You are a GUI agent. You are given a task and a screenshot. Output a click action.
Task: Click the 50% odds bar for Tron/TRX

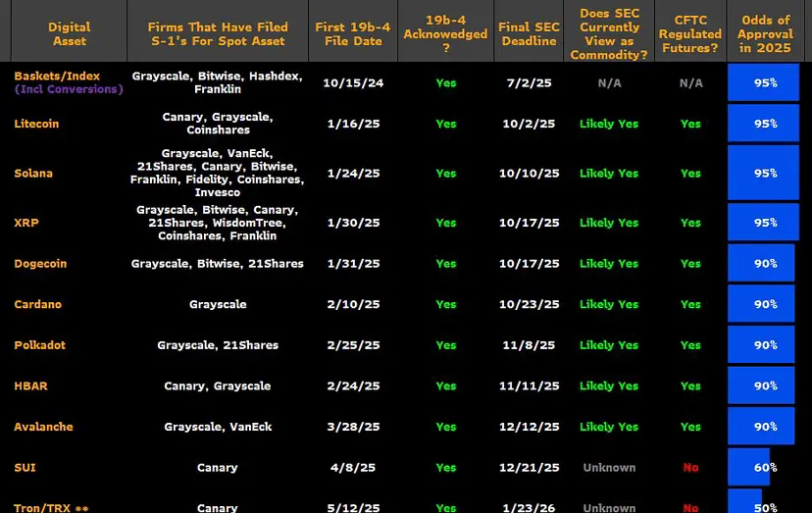tap(744, 501)
